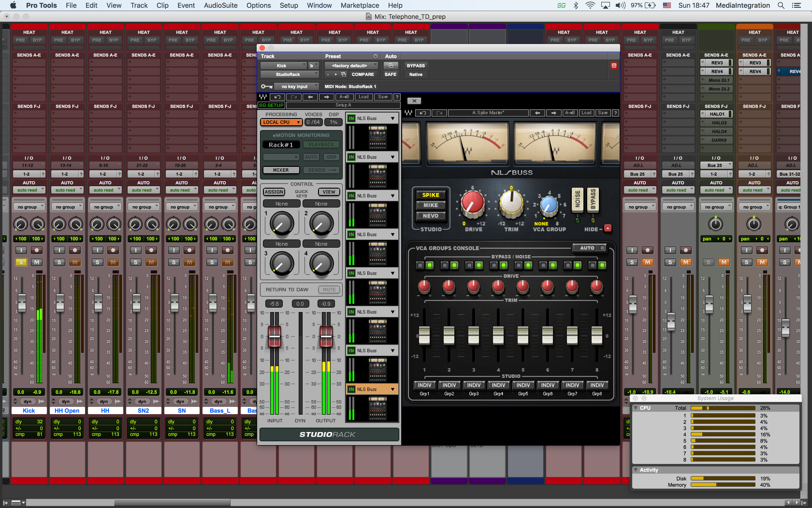Click VIEW button in Control section
The height and width of the screenshot is (508, 812).
(x=329, y=192)
